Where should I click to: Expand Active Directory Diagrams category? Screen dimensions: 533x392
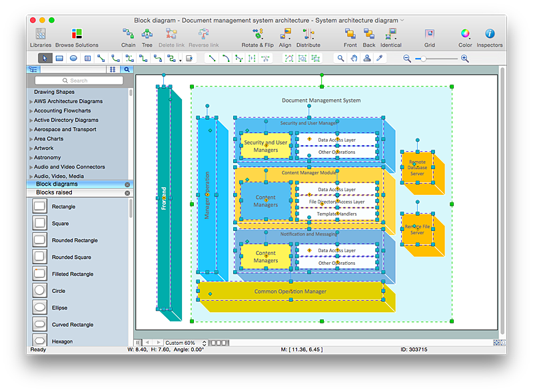click(31, 120)
